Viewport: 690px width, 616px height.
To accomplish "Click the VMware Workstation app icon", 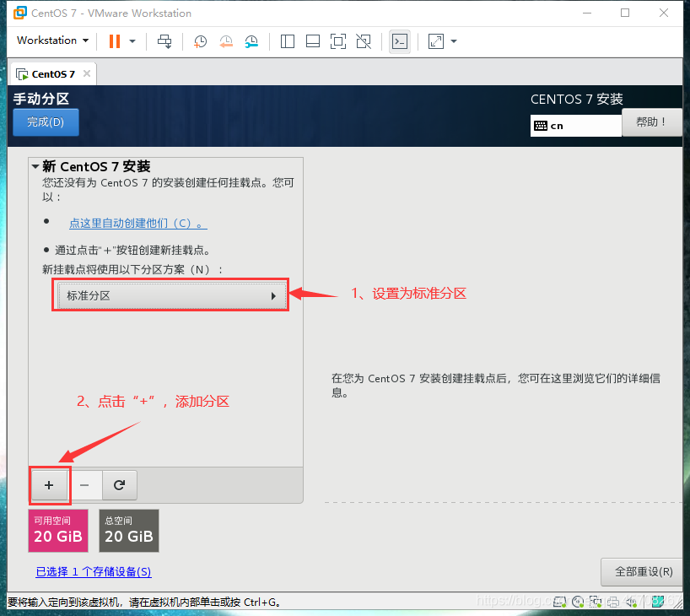I will 19,14.
